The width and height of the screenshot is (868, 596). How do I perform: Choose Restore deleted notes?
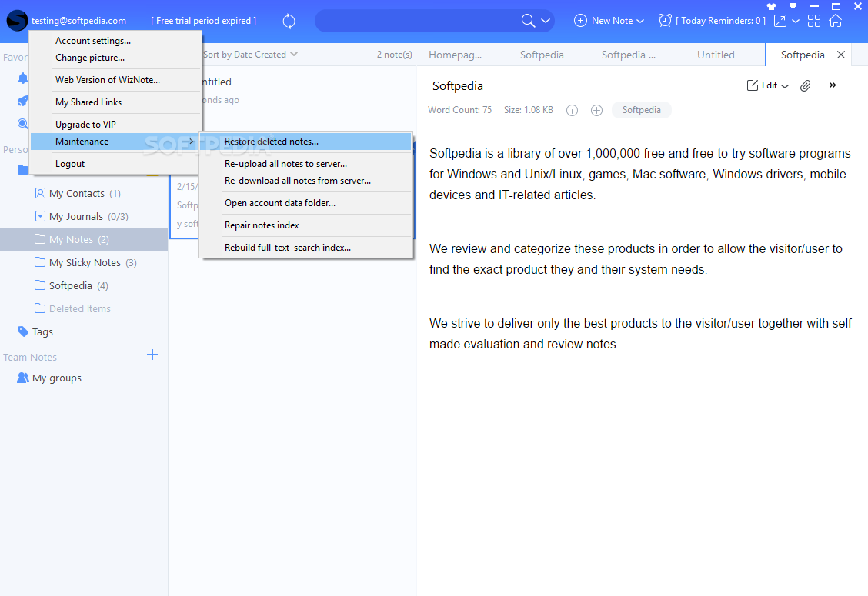pos(305,141)
